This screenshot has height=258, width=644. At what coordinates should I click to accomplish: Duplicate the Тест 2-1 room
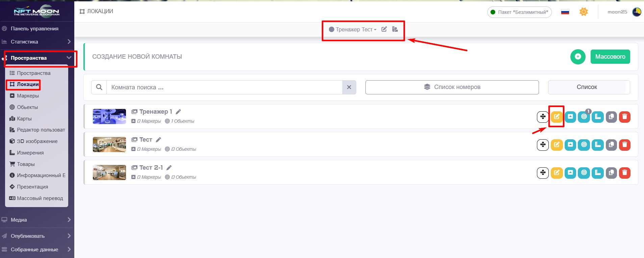(x=611, y=173)
